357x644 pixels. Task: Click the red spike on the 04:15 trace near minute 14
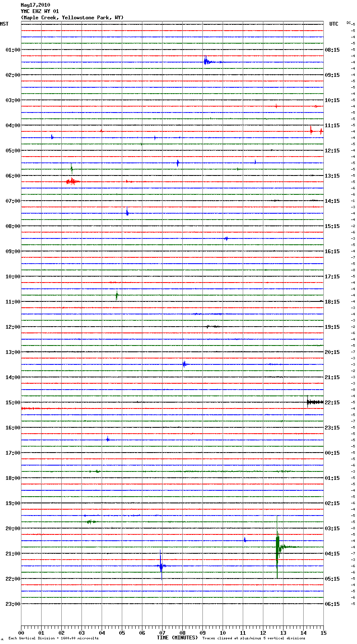point(311,131)
